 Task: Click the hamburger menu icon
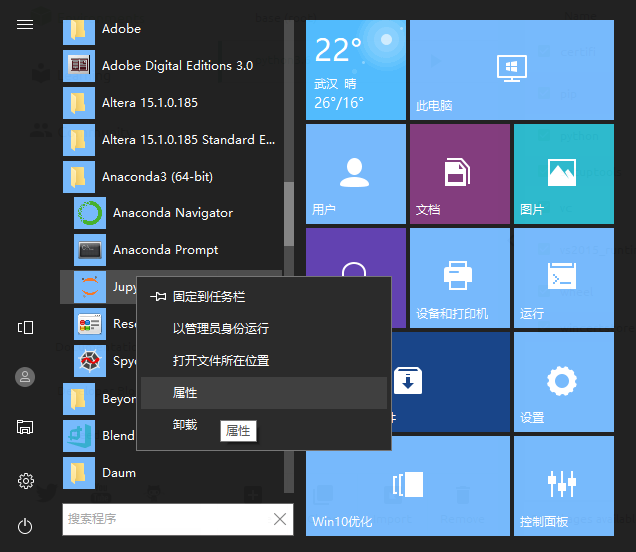click(x=25, y=25)
